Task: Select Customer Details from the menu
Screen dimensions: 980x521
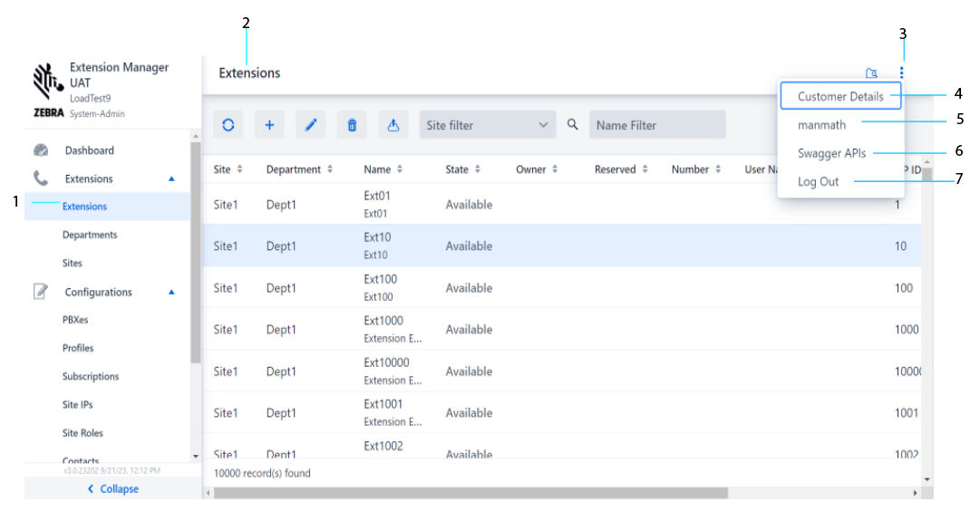Action: [x=840, y=96]
